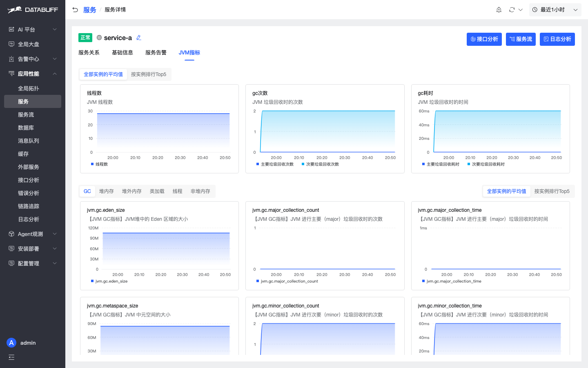Open the 最近1小时 time range selector
This screenshot has width=588, height=368.
[555, 9]
